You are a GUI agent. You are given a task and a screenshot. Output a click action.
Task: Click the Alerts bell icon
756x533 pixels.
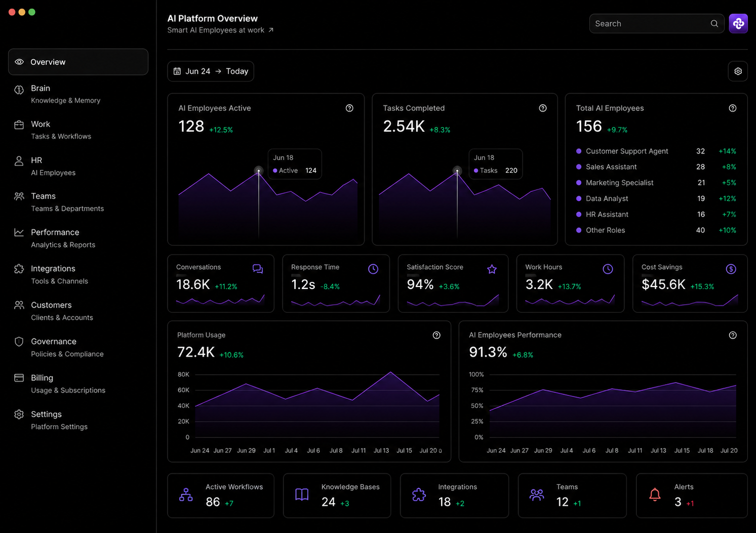(655, 495)
